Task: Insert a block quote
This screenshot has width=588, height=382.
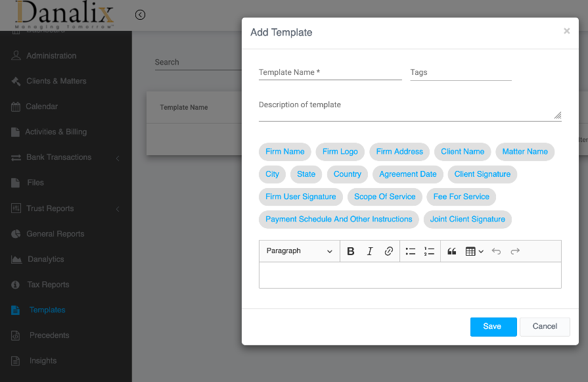Action: [x=451, y=251]
